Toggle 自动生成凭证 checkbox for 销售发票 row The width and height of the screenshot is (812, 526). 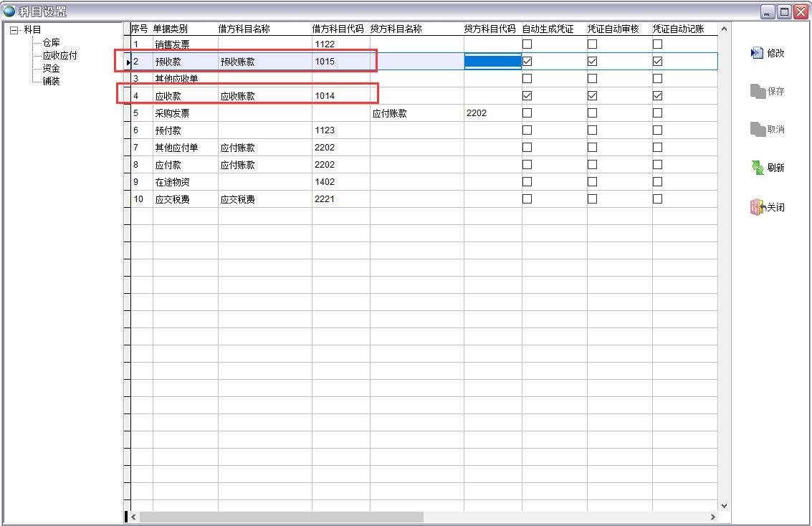pos(527,44)
